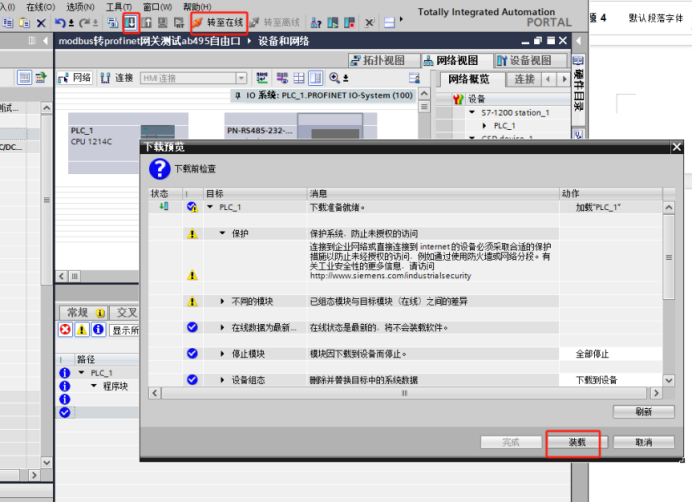Click the Paste icon in main toolbar
Viewport: 692px width, 502px height.
click(x=24, y=23)
